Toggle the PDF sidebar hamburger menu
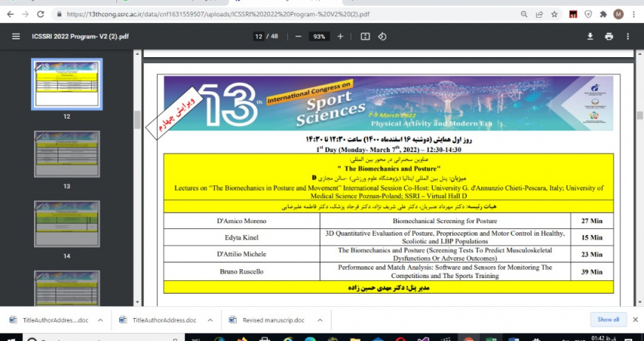The height and width of the screenshot is (341, 644). pyautogui.click(x=16, y=36)
